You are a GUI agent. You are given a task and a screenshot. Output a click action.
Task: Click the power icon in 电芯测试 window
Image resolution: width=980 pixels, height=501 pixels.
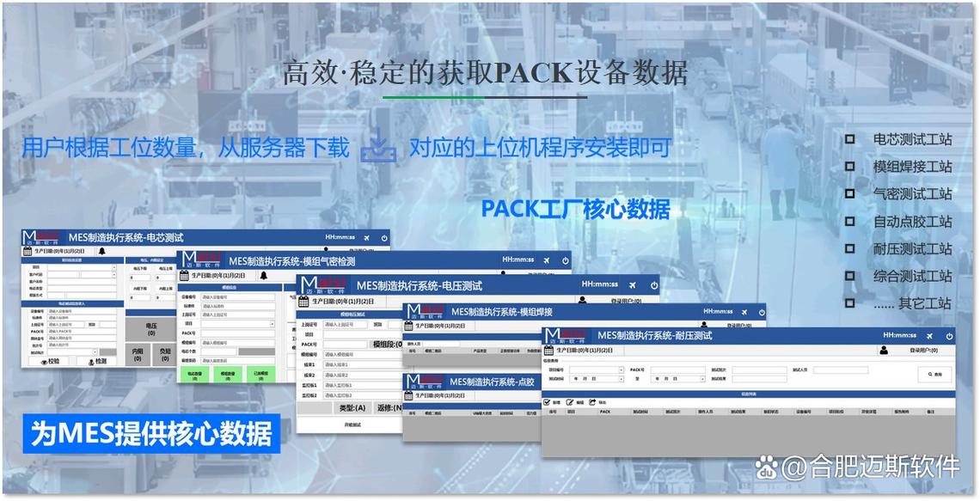384,237
